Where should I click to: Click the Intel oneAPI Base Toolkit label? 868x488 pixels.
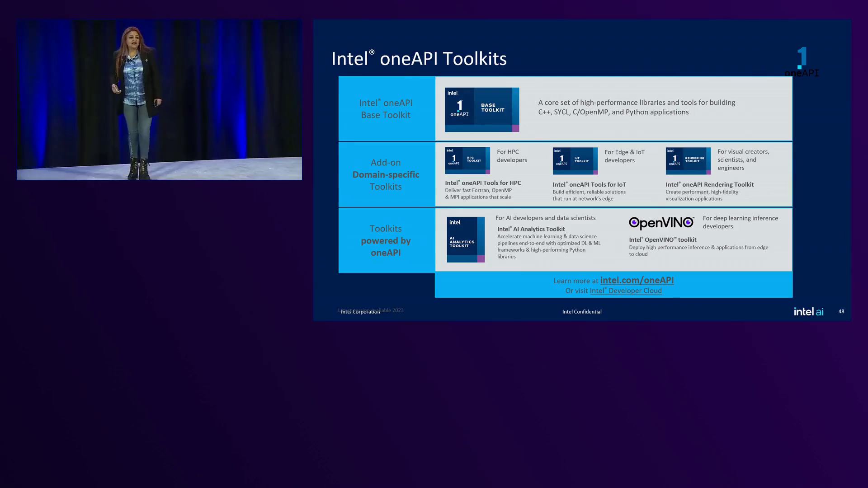coord(386,109)
